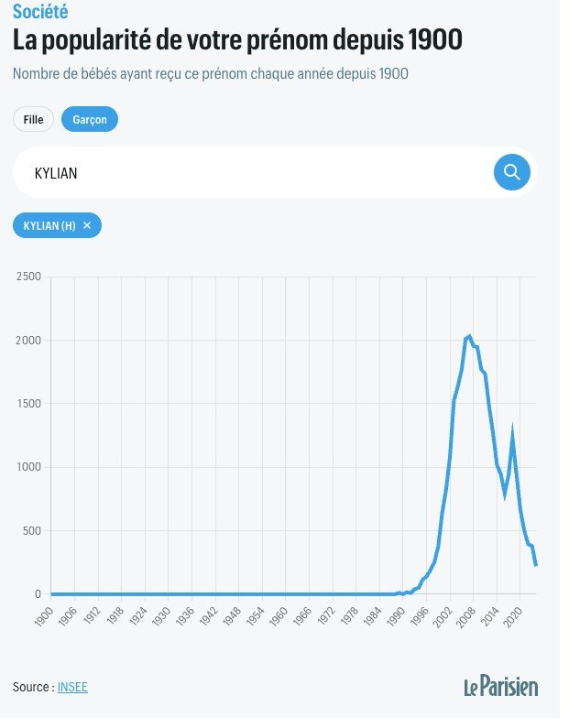569x728 pixels.
Task: Click the 0 value on the y-axis
Action: pyautogui.click(x=38, y=603)
